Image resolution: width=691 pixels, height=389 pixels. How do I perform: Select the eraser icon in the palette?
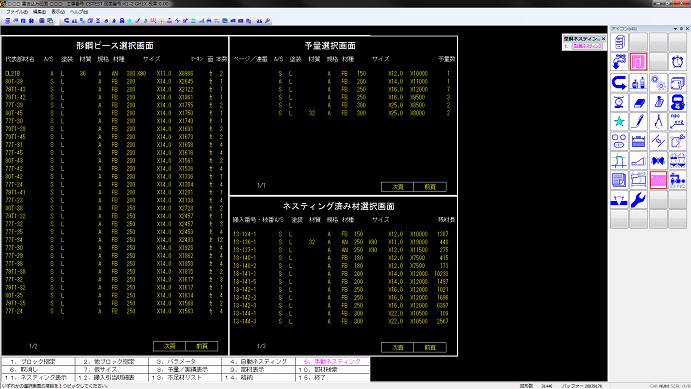638,102
